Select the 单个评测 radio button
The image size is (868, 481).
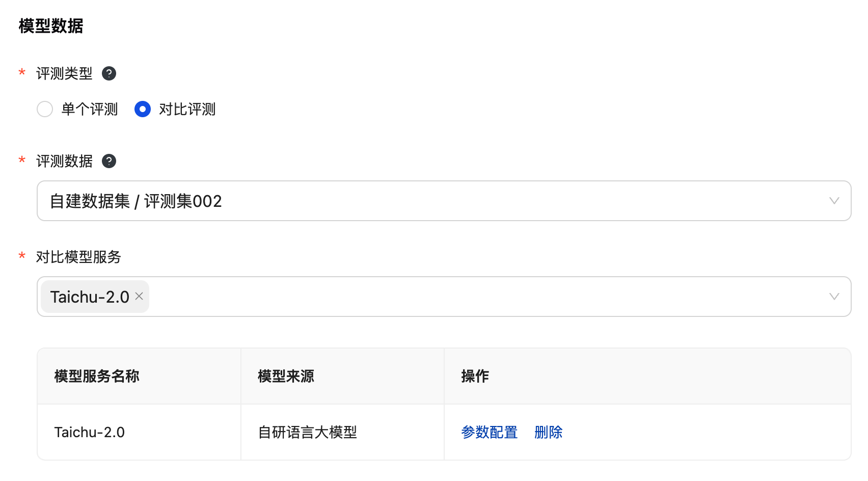[x=45, y=109]
